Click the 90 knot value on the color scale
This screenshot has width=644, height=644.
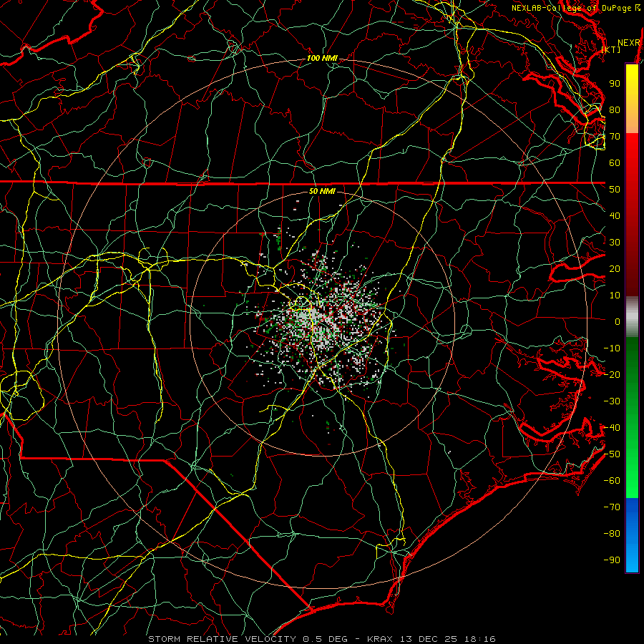(615, 84)
